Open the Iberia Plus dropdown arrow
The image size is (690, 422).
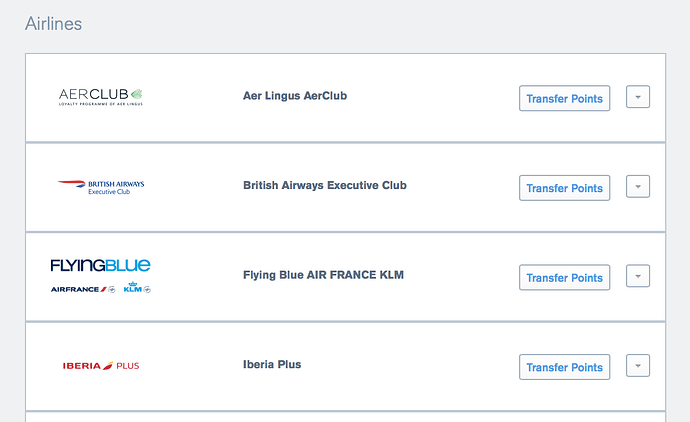[x=638, y=366]
